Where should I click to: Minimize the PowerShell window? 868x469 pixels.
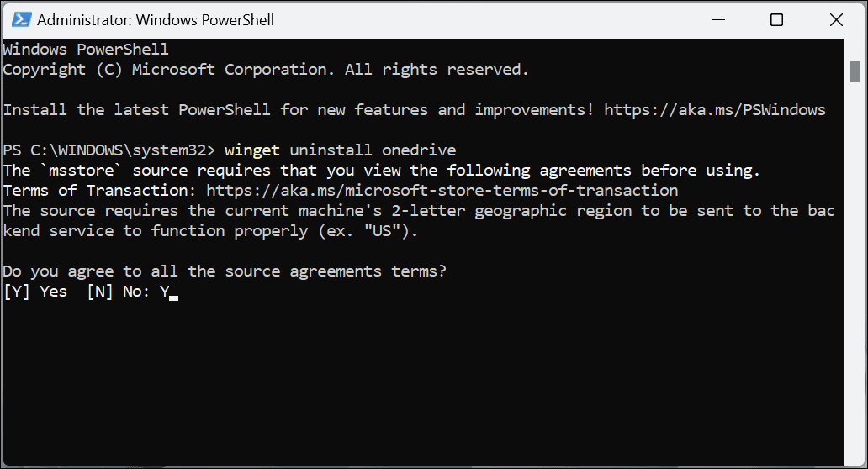coord(719,19)
